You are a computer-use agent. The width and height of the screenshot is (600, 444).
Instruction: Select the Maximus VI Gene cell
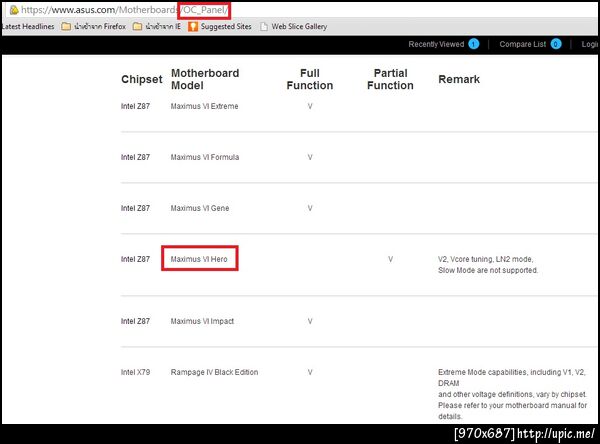point(200,208)
